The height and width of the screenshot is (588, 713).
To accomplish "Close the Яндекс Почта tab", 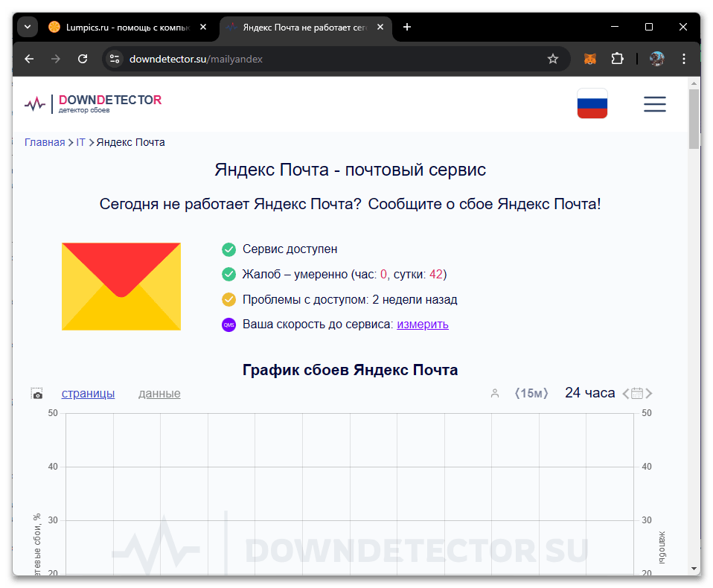I will (380, 28).
